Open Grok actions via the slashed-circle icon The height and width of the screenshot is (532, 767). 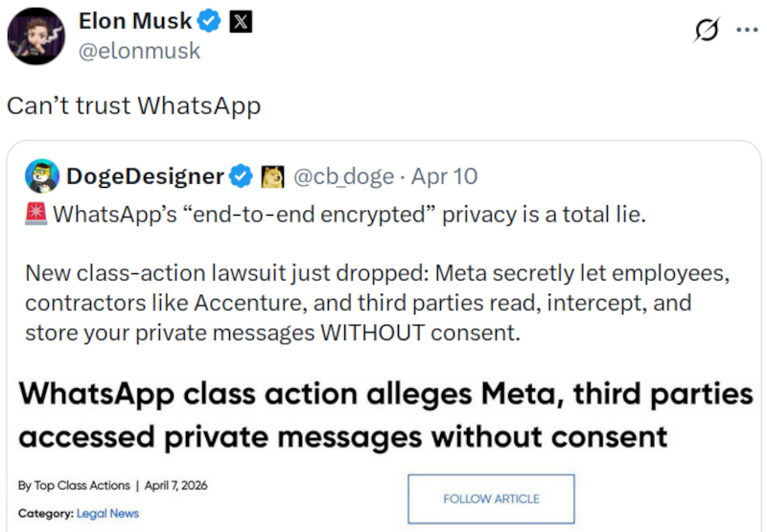click(x=706, y=31)
